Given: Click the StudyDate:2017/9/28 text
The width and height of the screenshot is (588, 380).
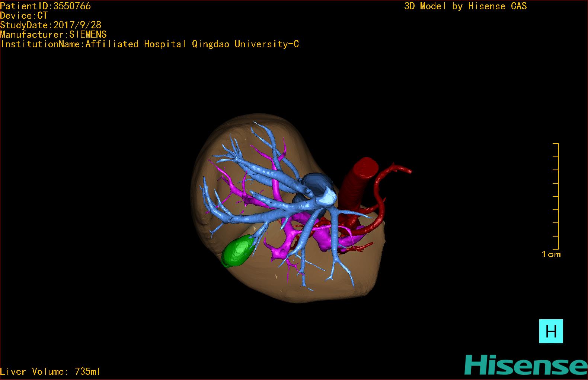Looking at the screenshot, I should point(51,25).
